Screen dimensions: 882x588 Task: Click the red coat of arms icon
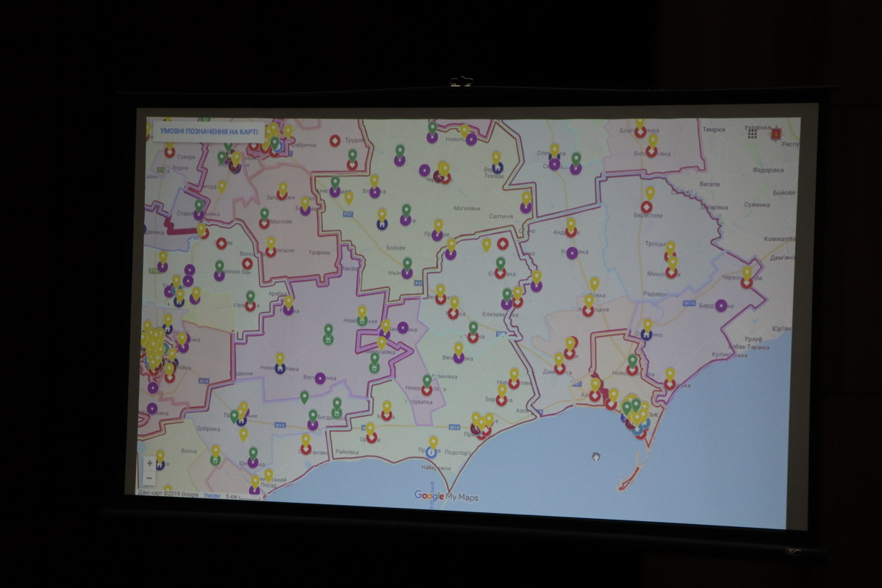[775, 134]
